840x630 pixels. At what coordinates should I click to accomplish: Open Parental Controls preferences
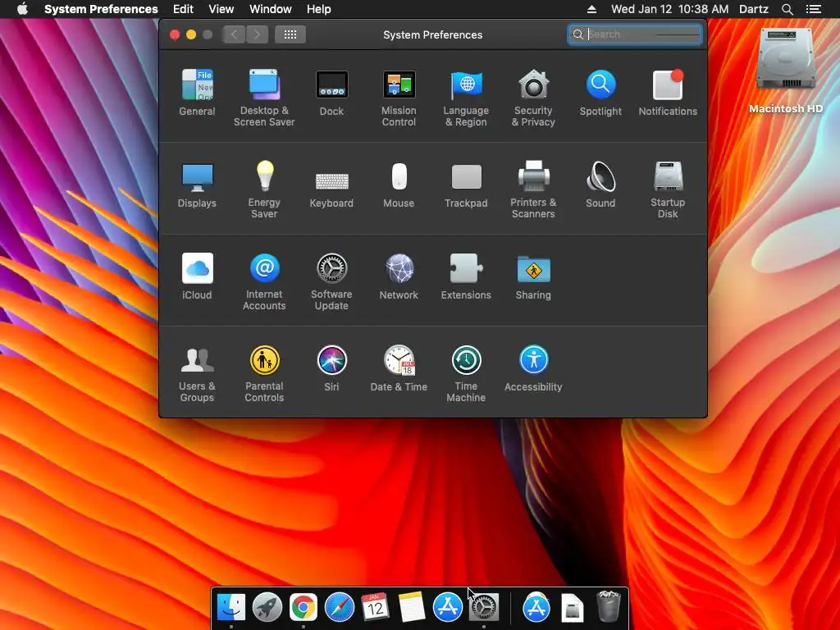click(264, 373)
